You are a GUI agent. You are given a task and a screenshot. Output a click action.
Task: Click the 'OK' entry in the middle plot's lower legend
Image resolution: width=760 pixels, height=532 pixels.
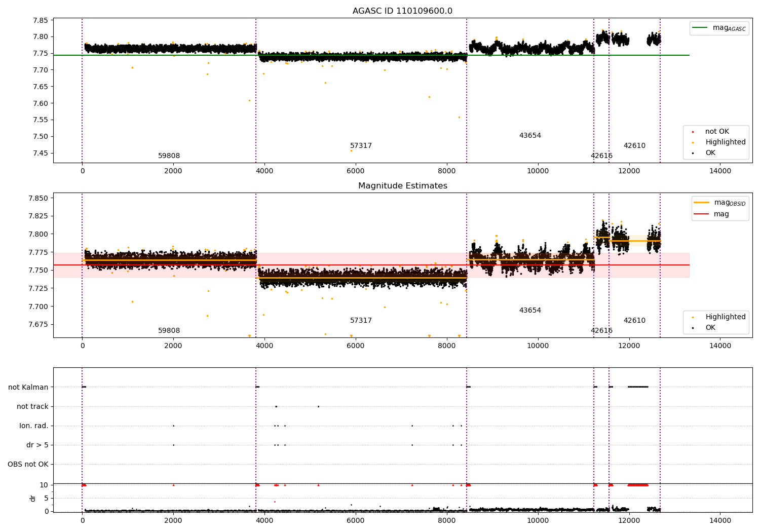point(710,328)
